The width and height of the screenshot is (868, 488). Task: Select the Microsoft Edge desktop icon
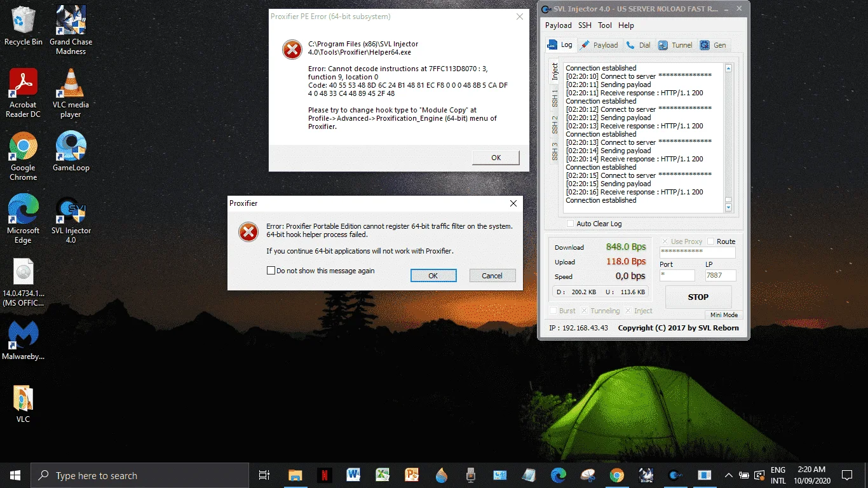[23, 219]
